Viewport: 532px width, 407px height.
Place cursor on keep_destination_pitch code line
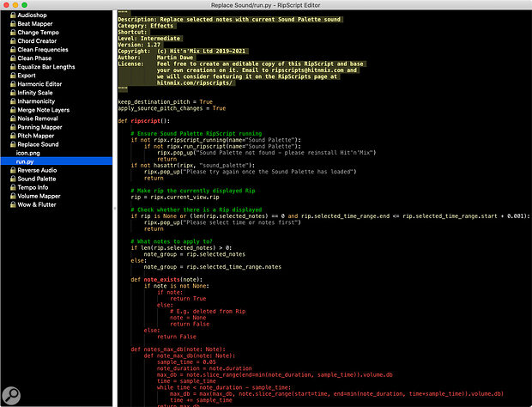click(x=166, y=102)
